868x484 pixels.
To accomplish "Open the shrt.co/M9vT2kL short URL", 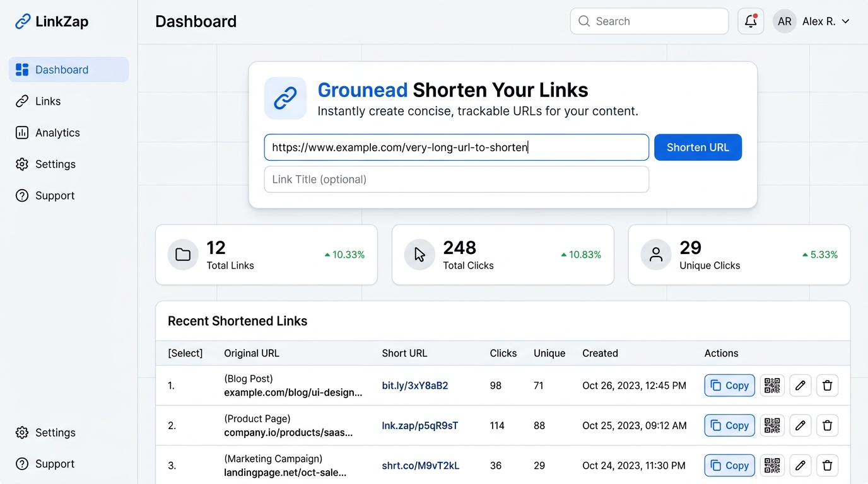I will (421, 466).
